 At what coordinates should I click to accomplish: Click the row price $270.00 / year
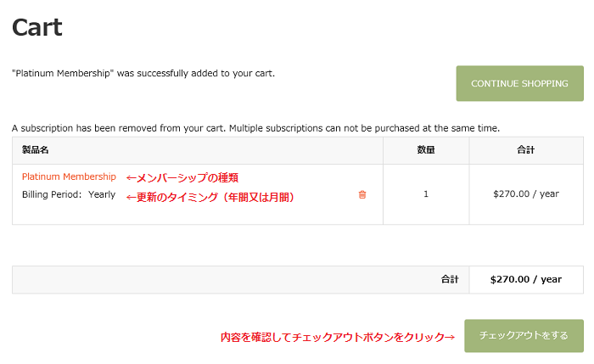tap(526, 194)
